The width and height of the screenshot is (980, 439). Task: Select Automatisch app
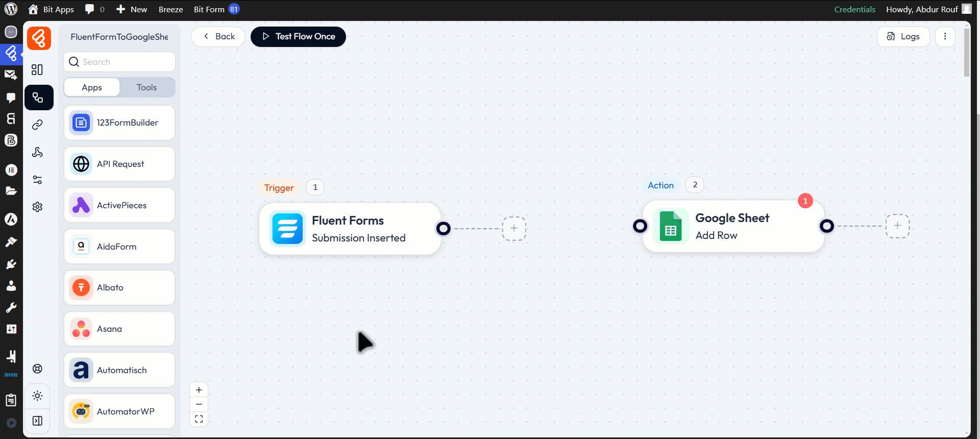[x=119, y=370]
